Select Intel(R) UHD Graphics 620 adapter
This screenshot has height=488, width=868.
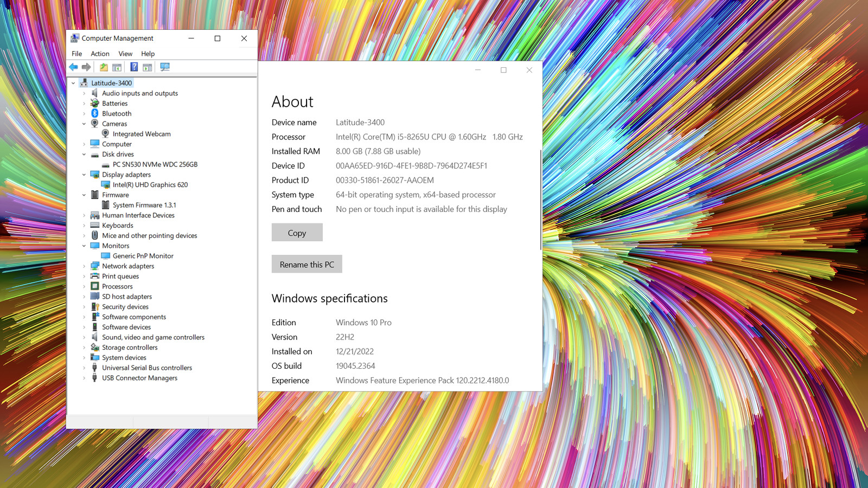[150, 185]
